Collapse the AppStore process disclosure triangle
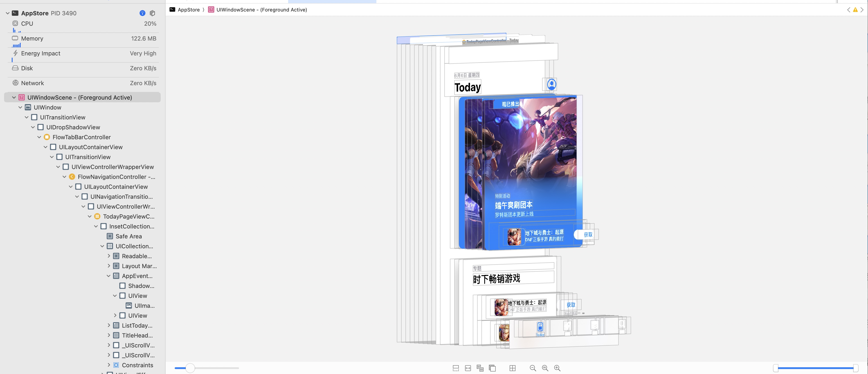This screenshot has height=374, width=868. pos(7,13)
